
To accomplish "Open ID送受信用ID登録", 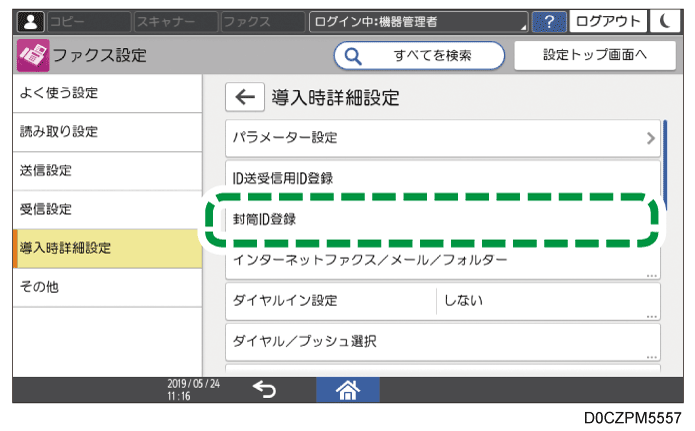I will coord(443,177).
